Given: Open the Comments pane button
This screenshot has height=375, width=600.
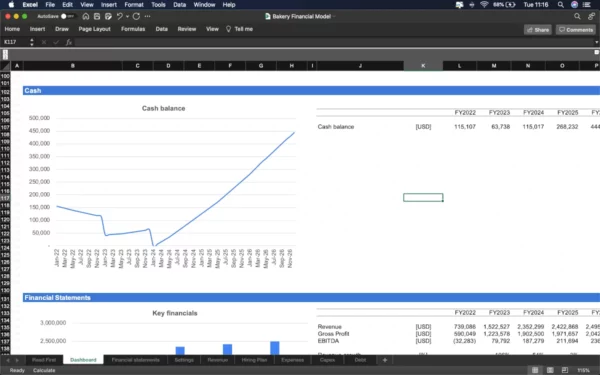Looking at the screenshot, I should pos(576,30).
